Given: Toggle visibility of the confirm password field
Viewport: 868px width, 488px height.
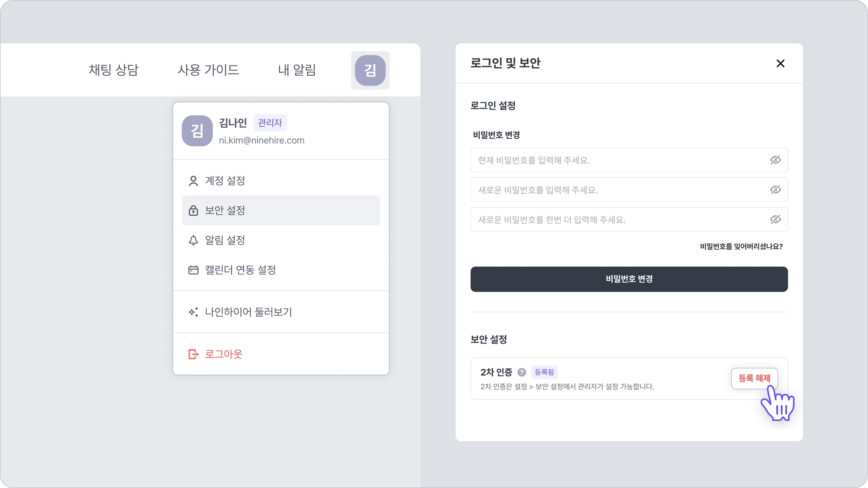Looking at the screenshot, I should (x=775, y=220).
